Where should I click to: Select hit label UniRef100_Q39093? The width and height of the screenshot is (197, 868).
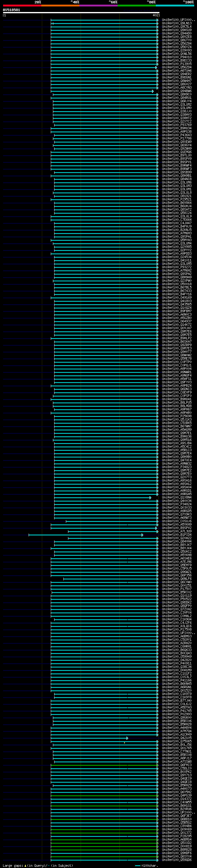point(177,50)
